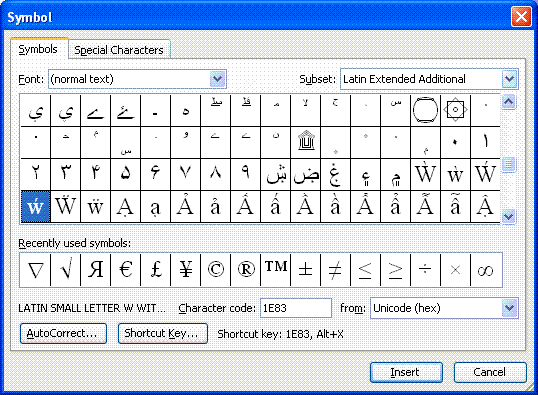Choose the division sign recent symbol
The width and height of the screenshot is (538, 395).
425,270
